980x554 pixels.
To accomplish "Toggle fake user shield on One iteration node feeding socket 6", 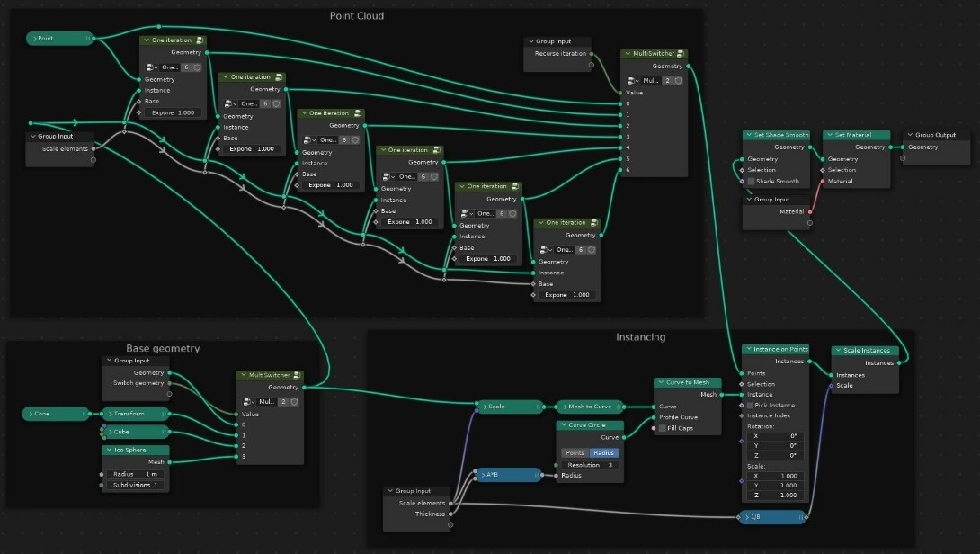I will [592, 249].
